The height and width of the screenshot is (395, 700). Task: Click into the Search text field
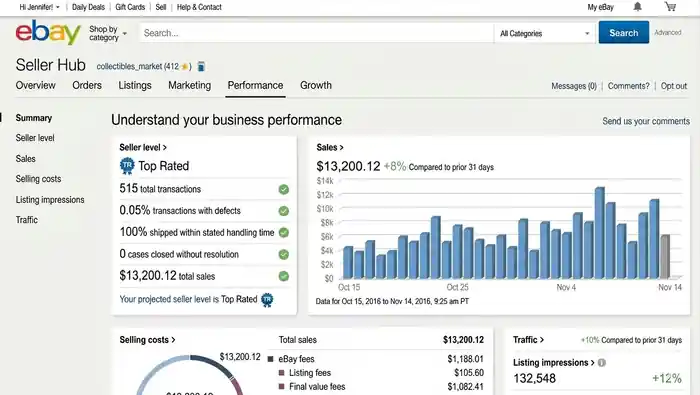(x=317, y=33)
